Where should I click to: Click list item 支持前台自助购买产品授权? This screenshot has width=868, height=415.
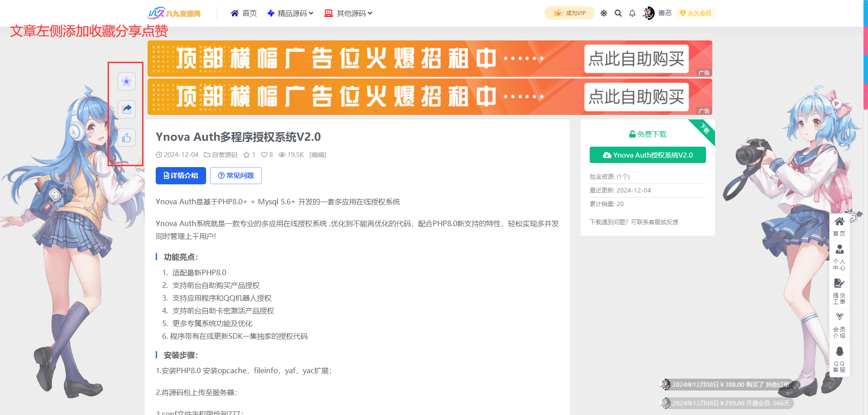pos(216,285)
